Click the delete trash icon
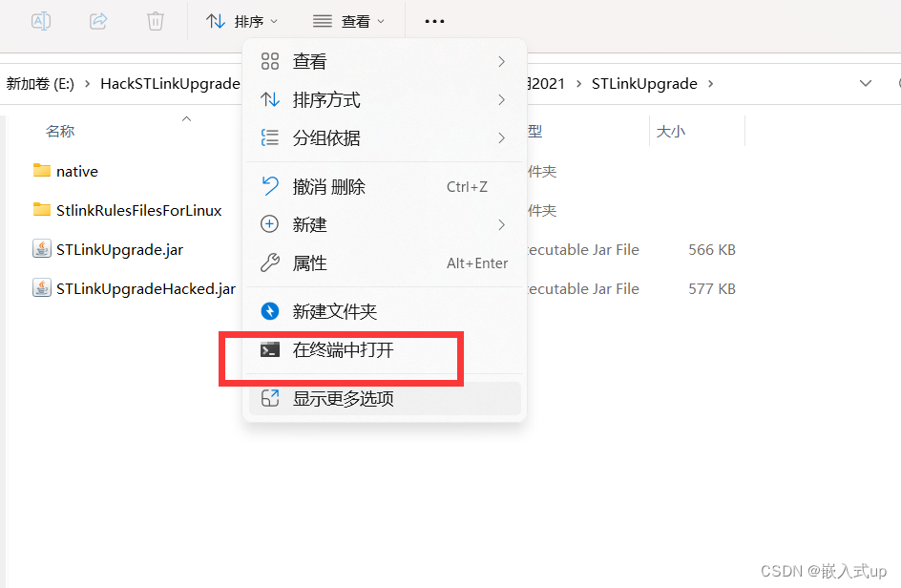Image resolution: width=901 pixels, height=588 pixels. click(x=156, y=21)
